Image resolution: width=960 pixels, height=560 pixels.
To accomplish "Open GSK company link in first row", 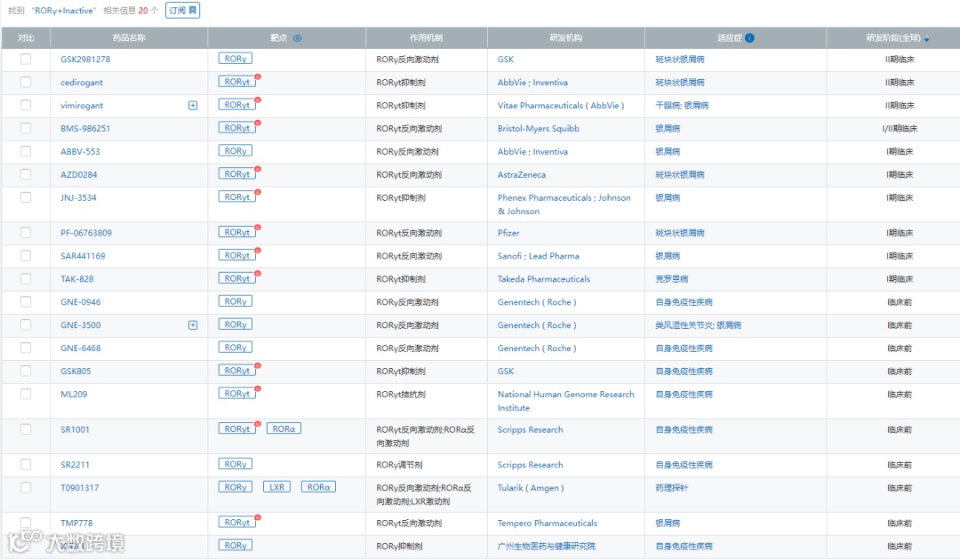I will pyautogui.click(x=506, y=60).
